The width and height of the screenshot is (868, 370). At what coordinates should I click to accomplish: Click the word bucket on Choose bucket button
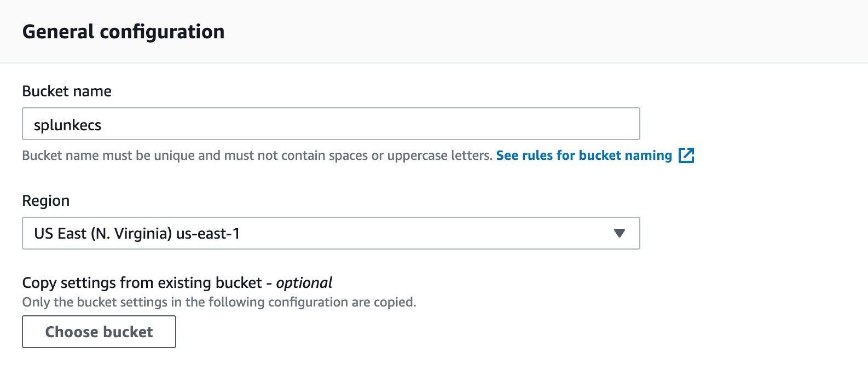click(x=128, y=332)
